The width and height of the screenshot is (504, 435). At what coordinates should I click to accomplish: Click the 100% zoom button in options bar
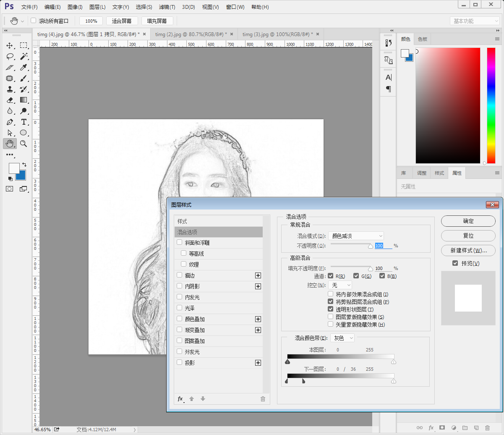(91, 21)
